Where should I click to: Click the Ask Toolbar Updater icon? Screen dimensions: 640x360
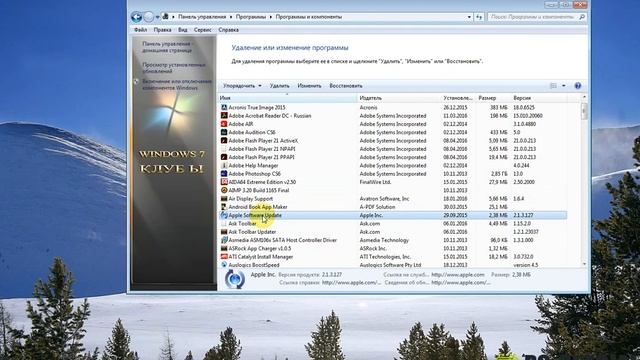coord(224,231)
